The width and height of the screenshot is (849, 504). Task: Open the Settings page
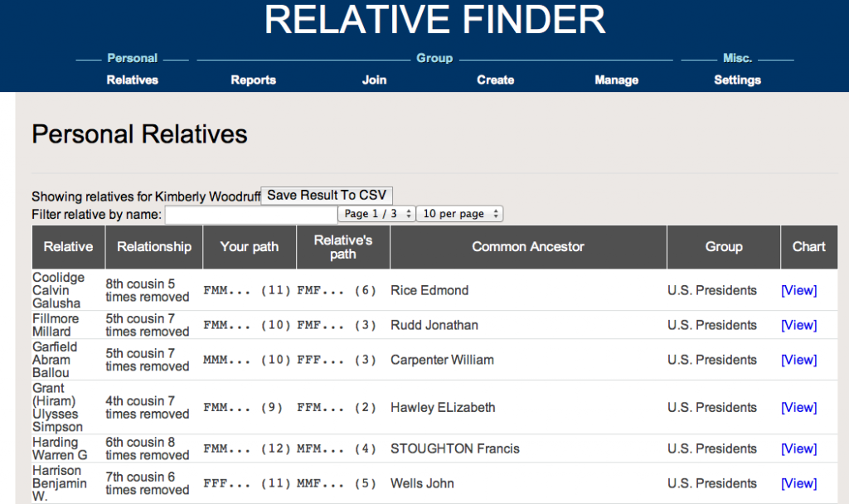[737, 80]
